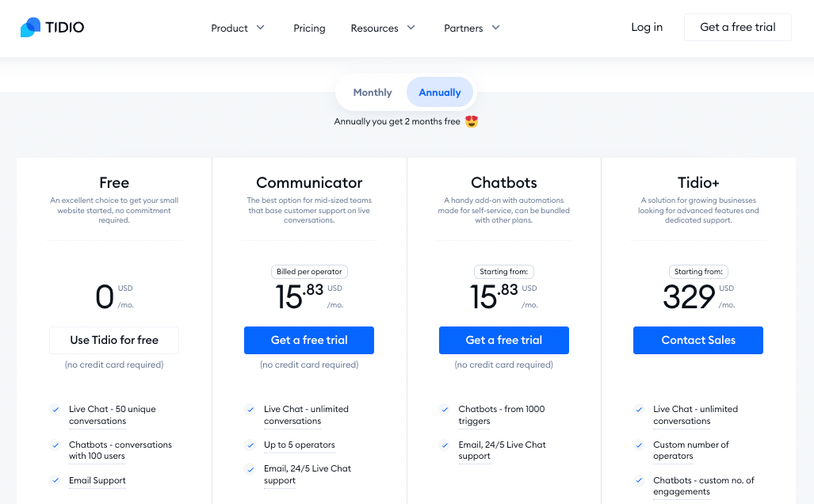The height and width of the screenshot is (504, 814).
Task: Click Email Support feature text
Action: point(97,481)
